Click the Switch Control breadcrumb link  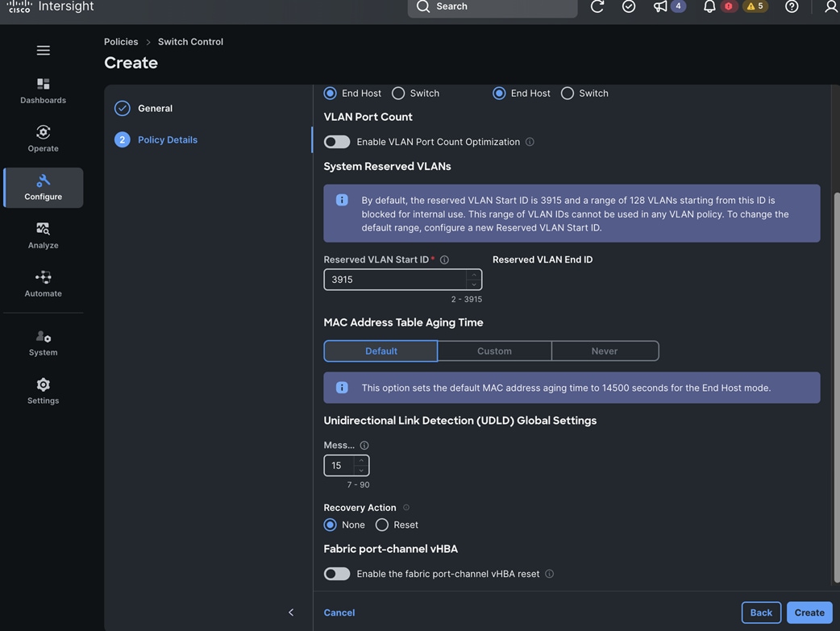(190, 42)
